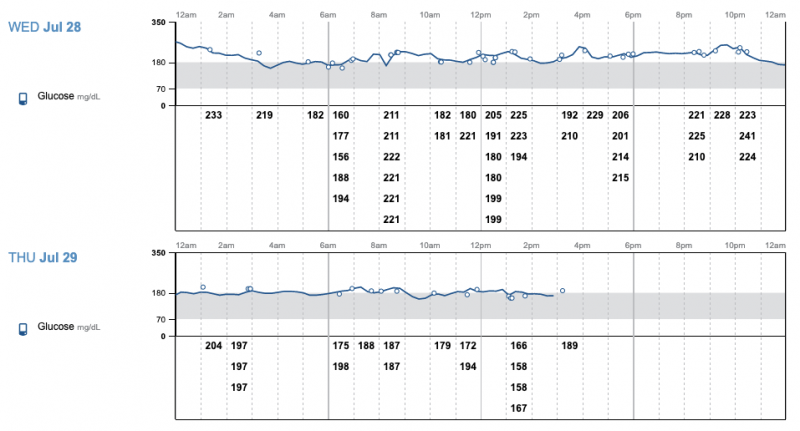The width and height of the screenshot is (800, 431).
Task: Open the THU Jul 29 date heading
Action: point(44,257)
